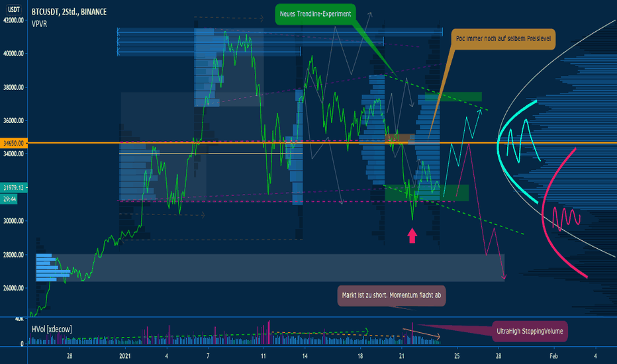
Task: Click the 26000.00 price axis label
Action: 13,288
